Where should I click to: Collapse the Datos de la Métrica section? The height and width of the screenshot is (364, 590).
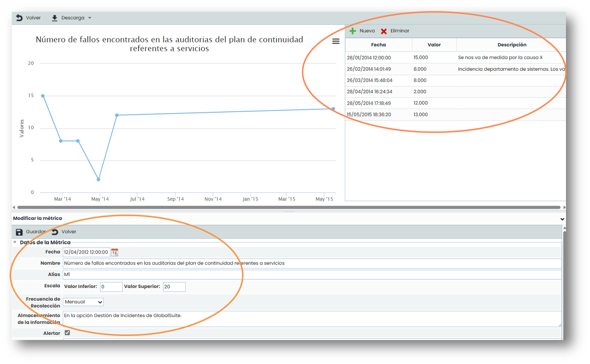(x=15, y=243)
